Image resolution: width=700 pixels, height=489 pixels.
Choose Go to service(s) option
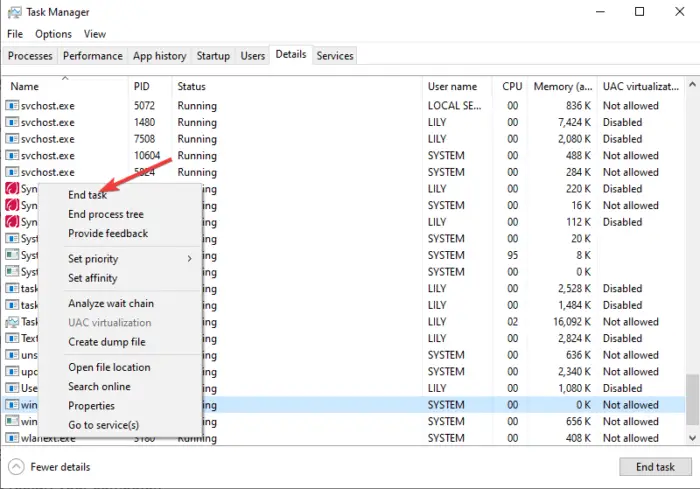coord(104,425)
